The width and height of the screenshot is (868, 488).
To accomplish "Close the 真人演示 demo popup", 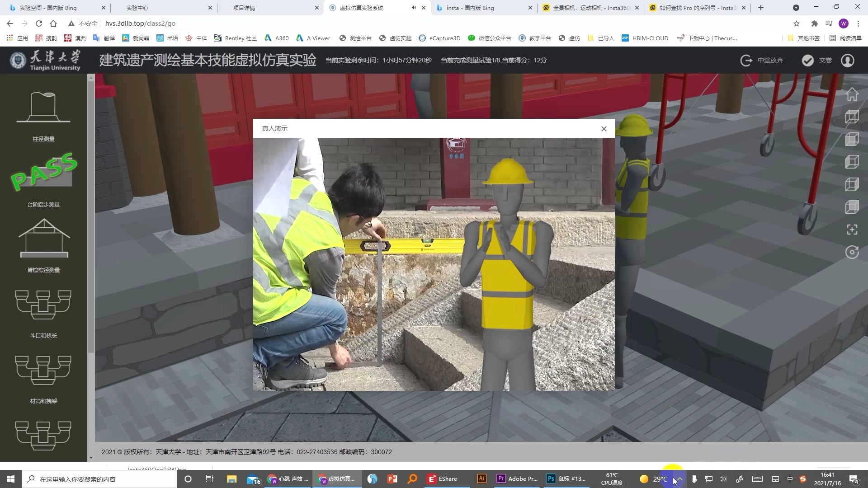I will click(x=604, y=129).
